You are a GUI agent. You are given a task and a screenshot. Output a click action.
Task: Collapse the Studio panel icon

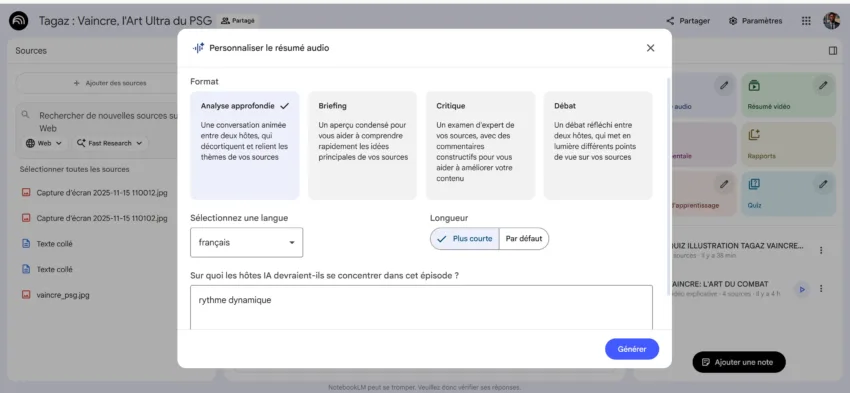(x=833, y=50)
